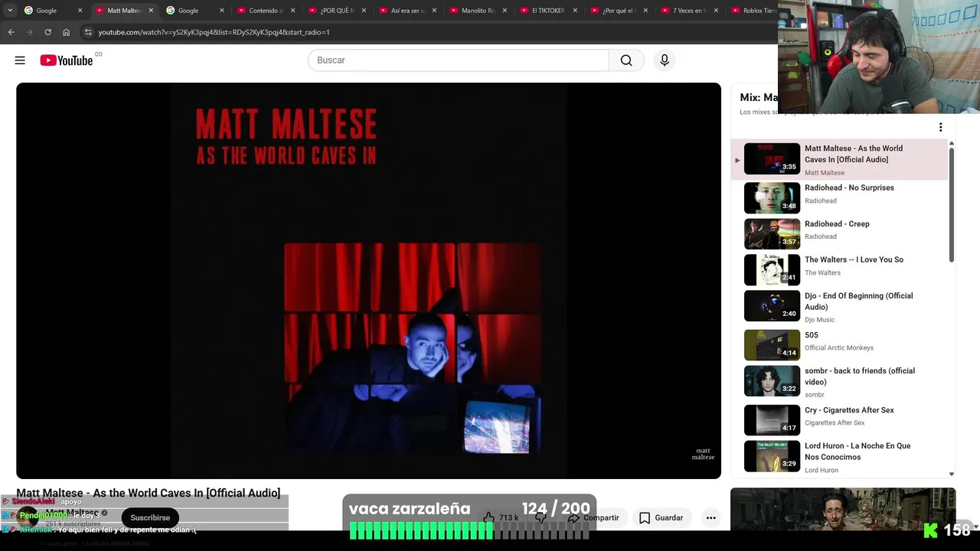
Task: Click the video player to pause
Action: click(368, 281)
